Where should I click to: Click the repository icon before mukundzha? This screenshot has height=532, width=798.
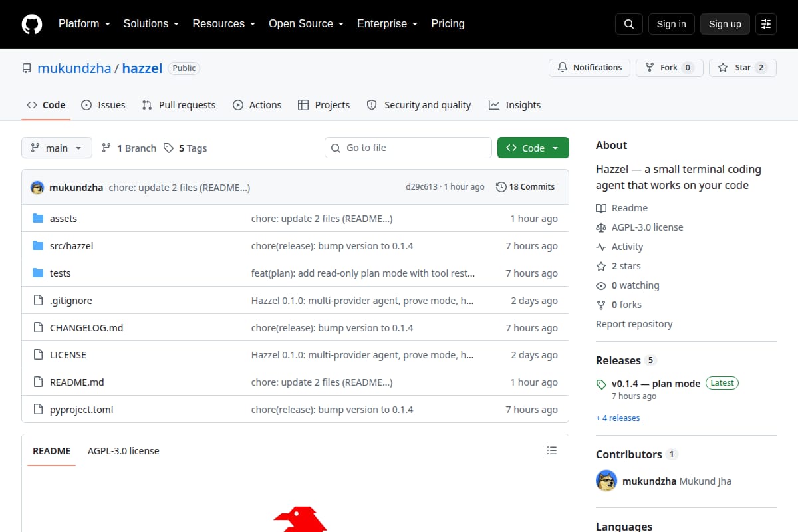click(x=27, y=68)
